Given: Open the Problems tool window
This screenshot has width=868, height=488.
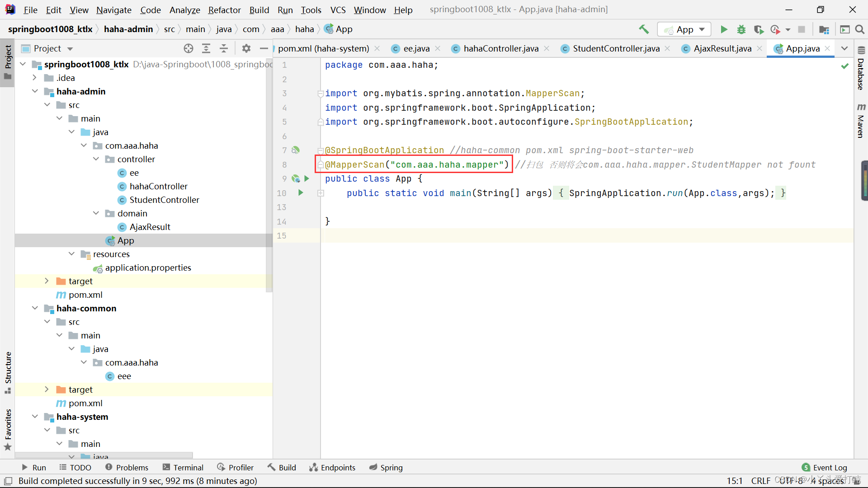Looking at the screenshot, I should tap(127, 468).
